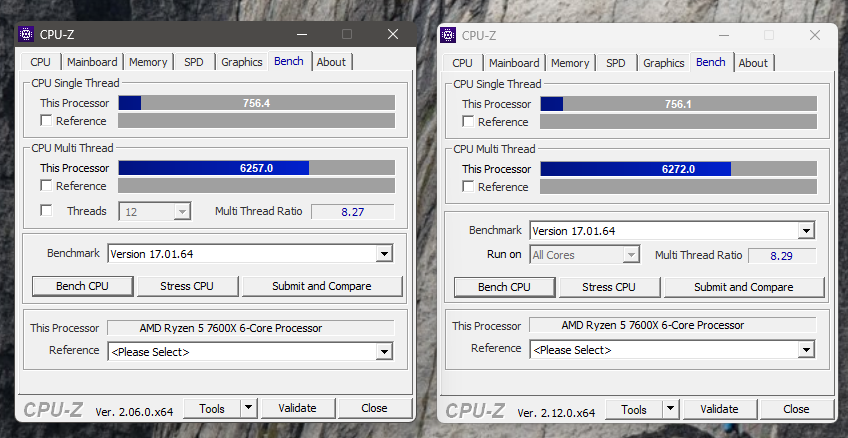The width and height of the screenshot is (848, 438).
Task: Click the CPU-Z app icon in left window title bar
Action: coord(26,34)
